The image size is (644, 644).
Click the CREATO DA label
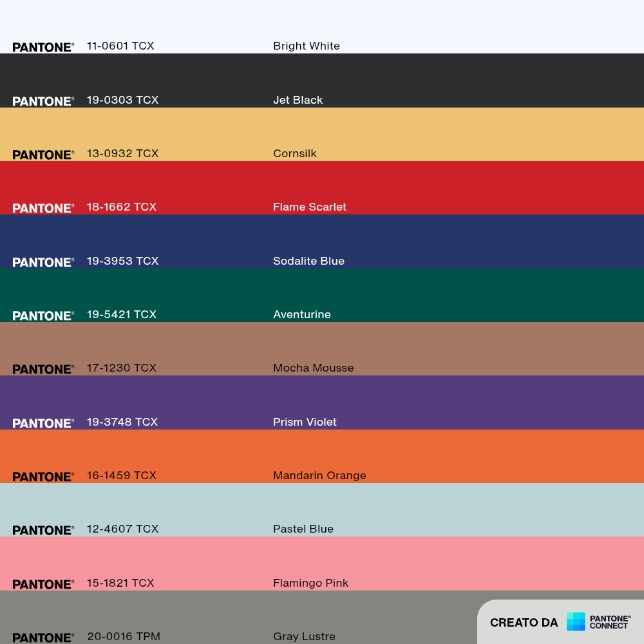(524, 623)
